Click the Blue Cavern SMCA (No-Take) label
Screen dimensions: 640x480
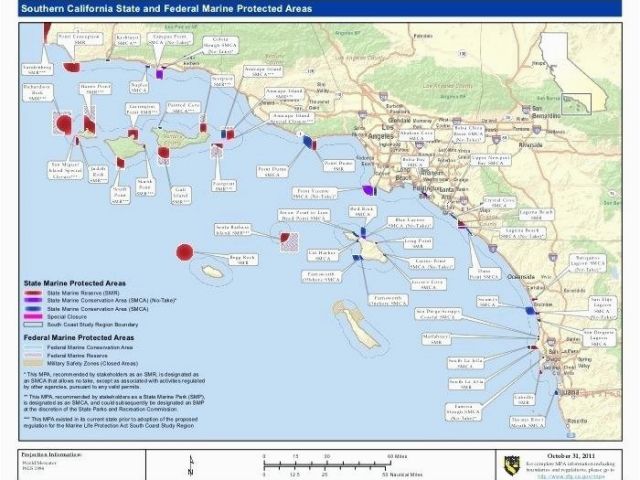(x=410, y=222)
